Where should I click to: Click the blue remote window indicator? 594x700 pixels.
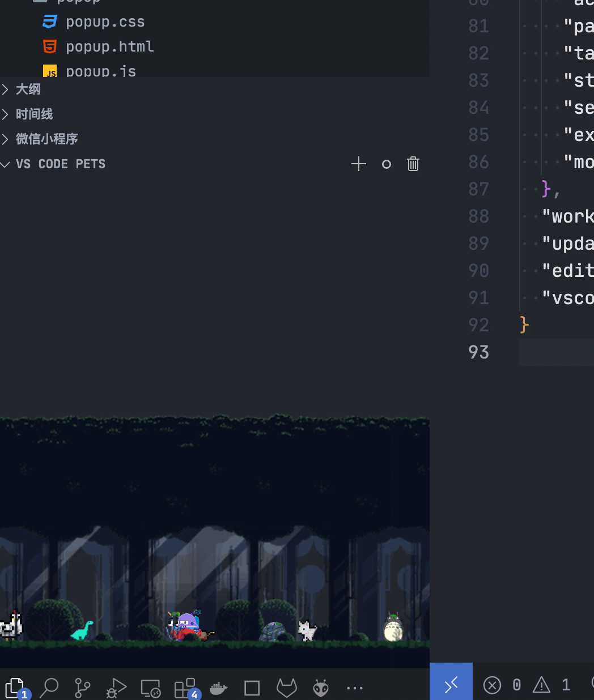tap(451, 684)
